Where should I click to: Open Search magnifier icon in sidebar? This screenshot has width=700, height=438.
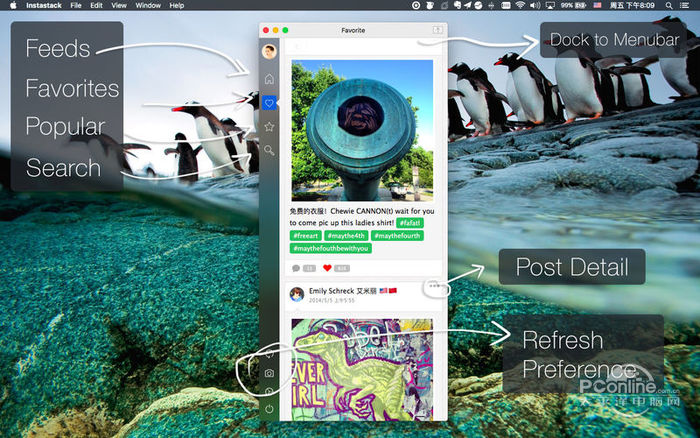(x=269, y=151)
